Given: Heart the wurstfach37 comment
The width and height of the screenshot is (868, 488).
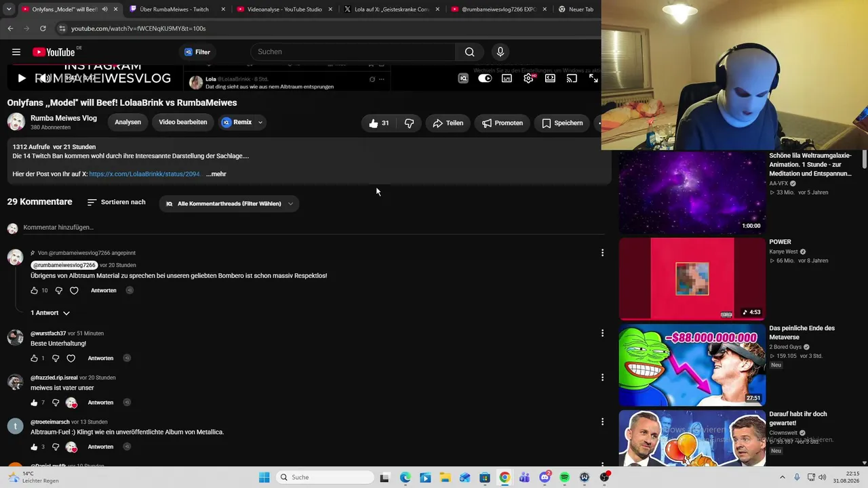Looking at the screenshot, I should click(71, 359).
